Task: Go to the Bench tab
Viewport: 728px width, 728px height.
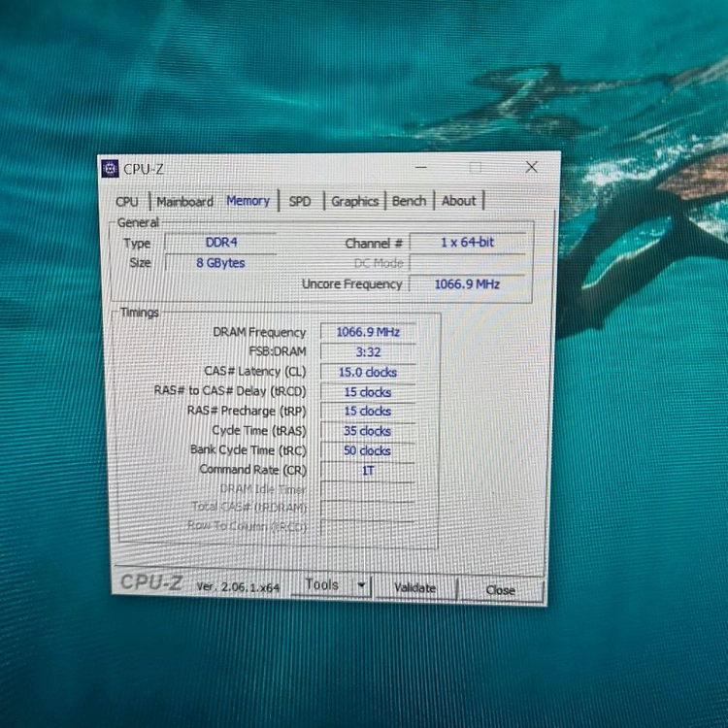Action: [x=409, y=201]
